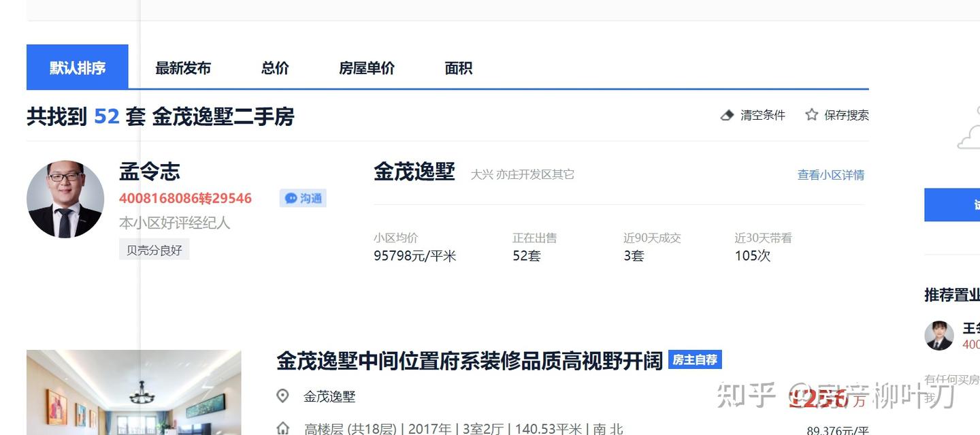Sort listings by 面积

point(459,68)
